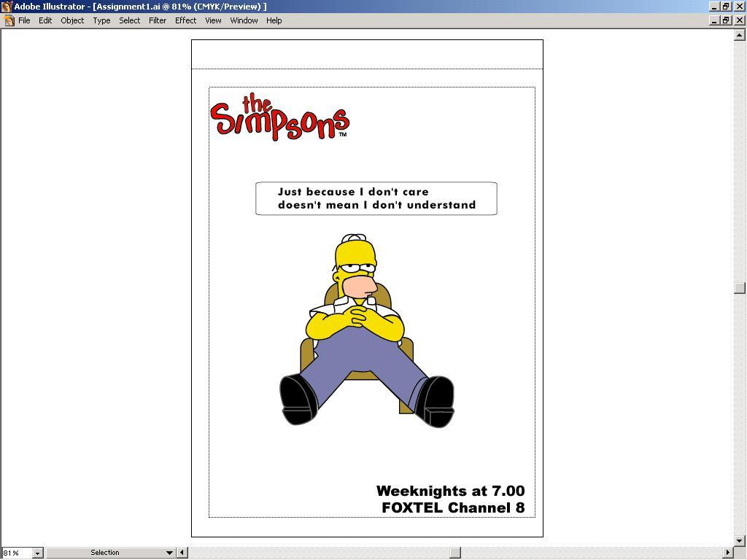747x560 pixels.
Task: Select the Homer Simpson illustration
Action: (x=367, y=330)
